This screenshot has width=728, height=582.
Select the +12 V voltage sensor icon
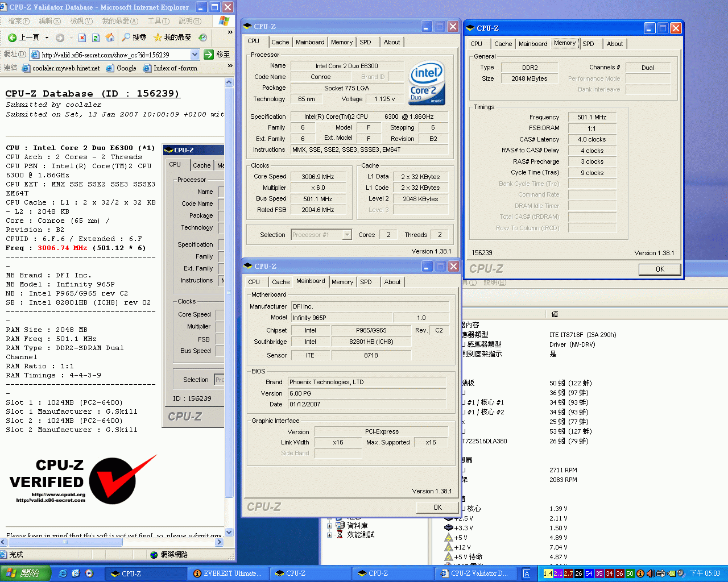pos(448,547)
